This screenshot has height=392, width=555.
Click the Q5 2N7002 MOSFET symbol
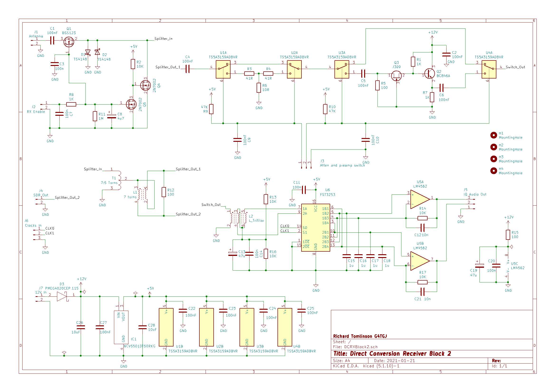pos(131,105)
